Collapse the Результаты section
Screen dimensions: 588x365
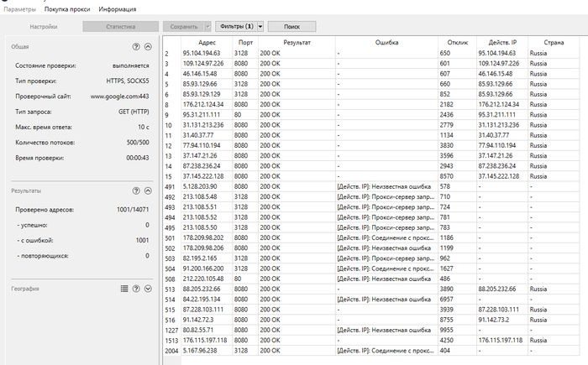pos(148,190)
